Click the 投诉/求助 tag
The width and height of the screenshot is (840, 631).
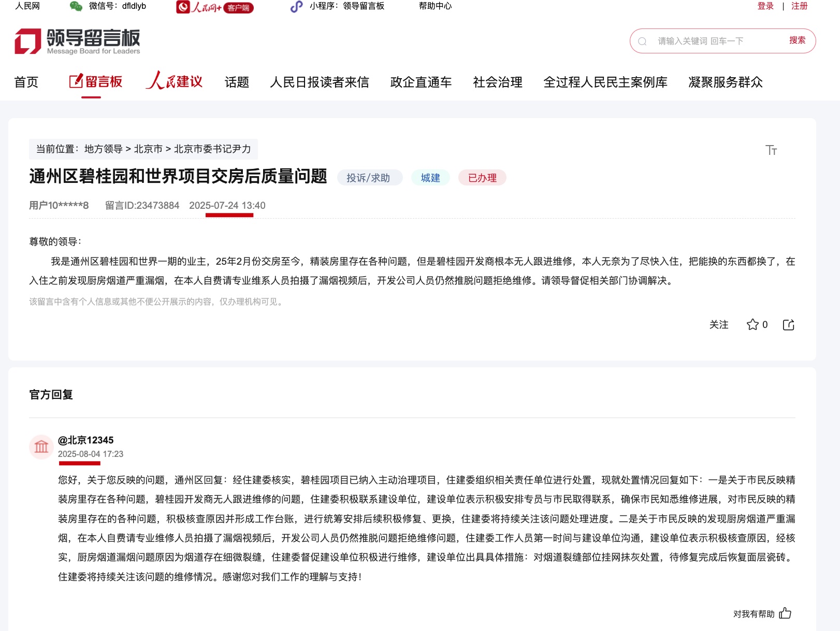[370, 178]
